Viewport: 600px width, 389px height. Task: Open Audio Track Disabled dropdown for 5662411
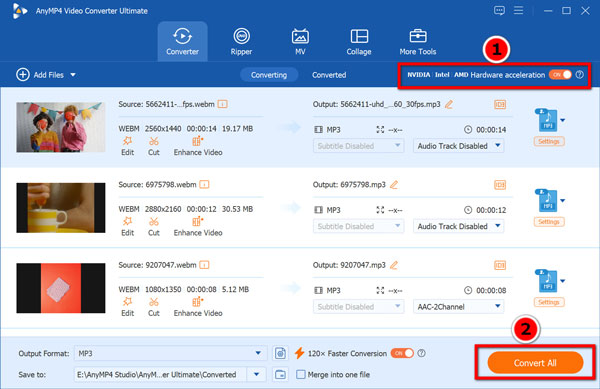point(458,146)
